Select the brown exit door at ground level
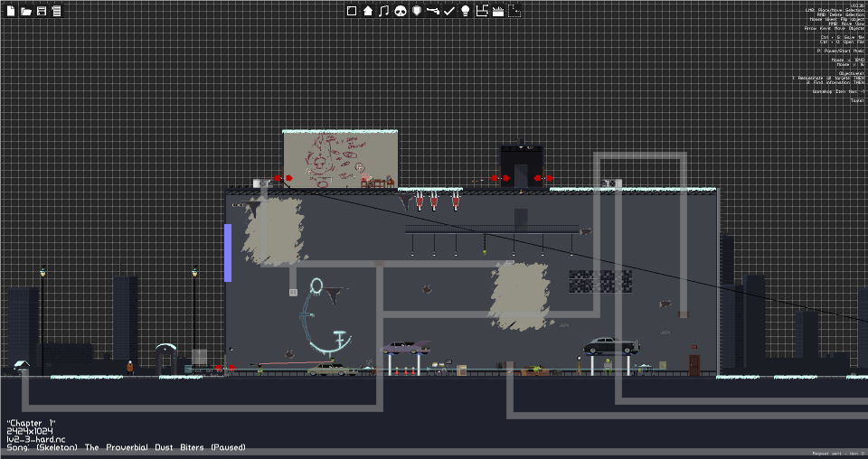 (694, 366)
